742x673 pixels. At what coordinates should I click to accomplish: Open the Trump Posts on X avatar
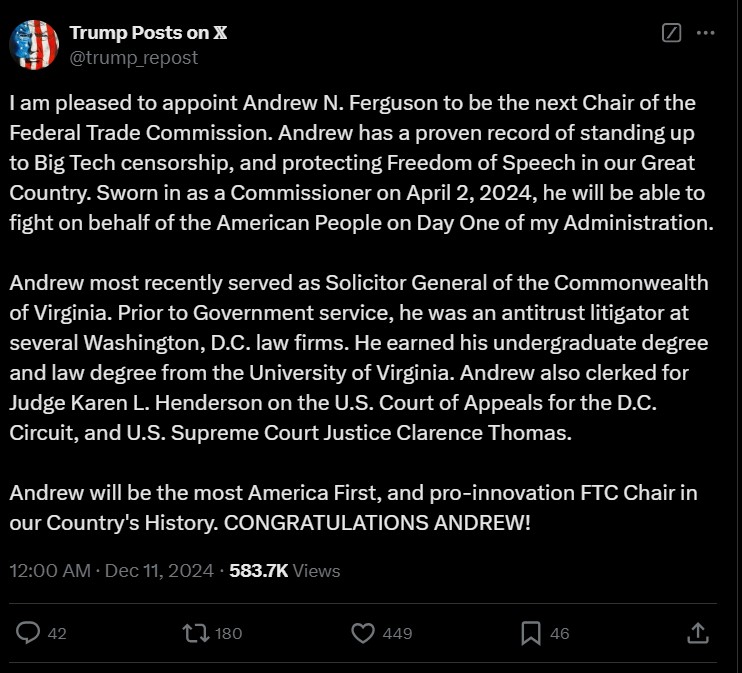[34, 45]
